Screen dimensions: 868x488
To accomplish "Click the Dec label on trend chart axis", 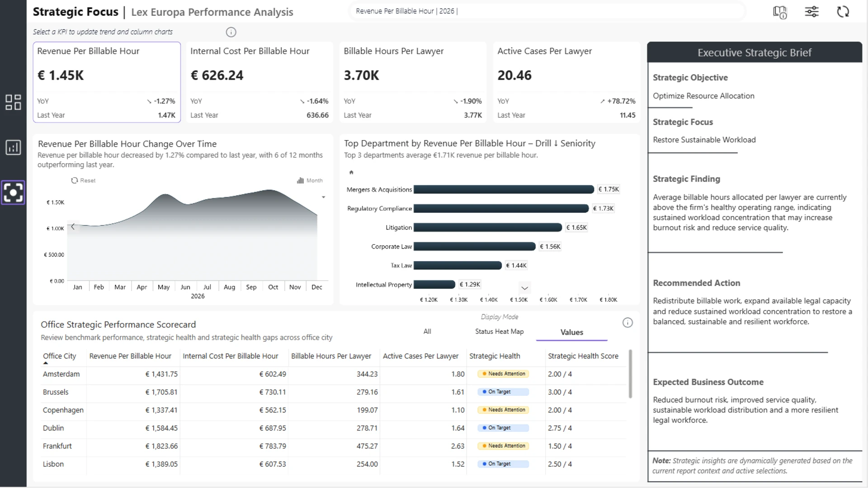I will pos(317,287).
